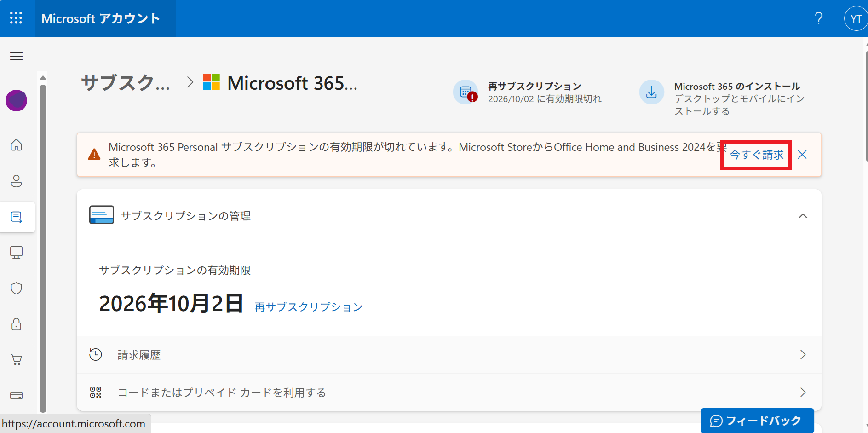
Task: Dismiss the expired subscription warning banner
Action: pos(802,155)
